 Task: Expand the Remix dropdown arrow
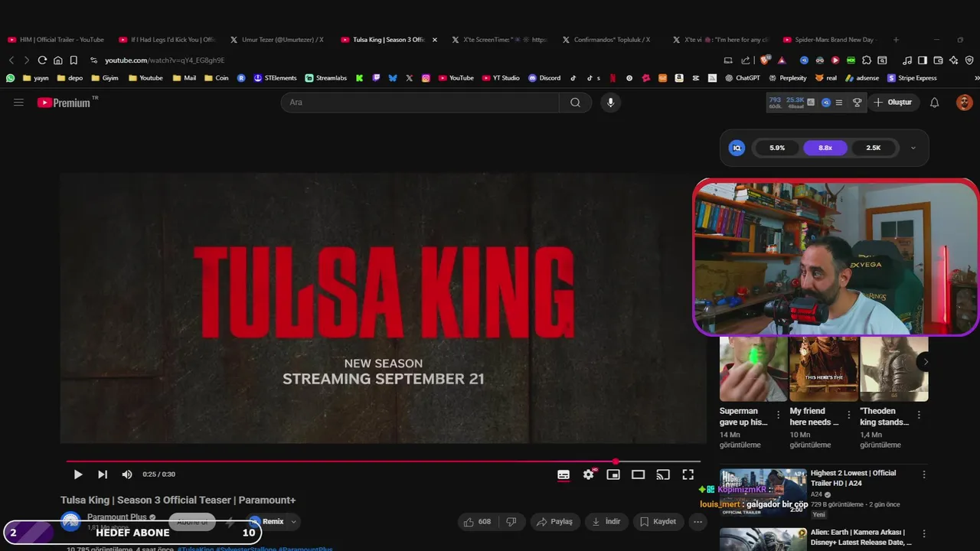tap(292, 522)
